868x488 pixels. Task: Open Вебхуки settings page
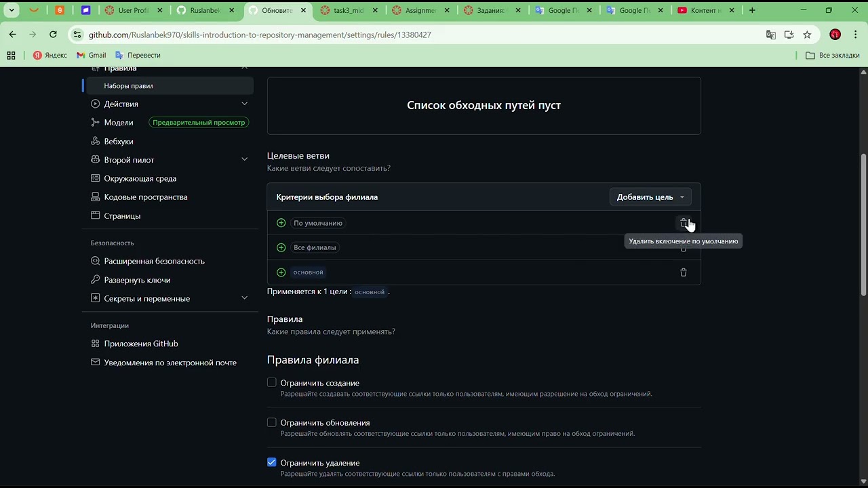tap(119, 142)
